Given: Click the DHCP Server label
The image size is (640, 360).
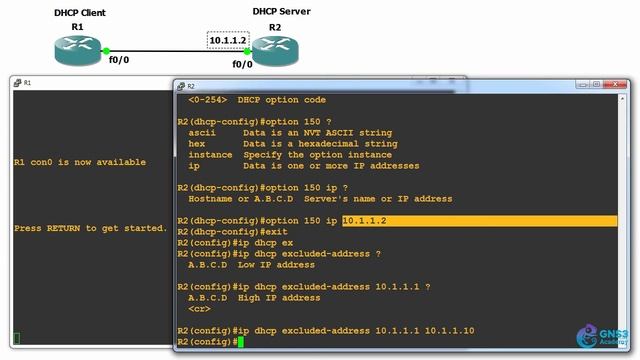Looking at the screenshot, I should (281, 11).
